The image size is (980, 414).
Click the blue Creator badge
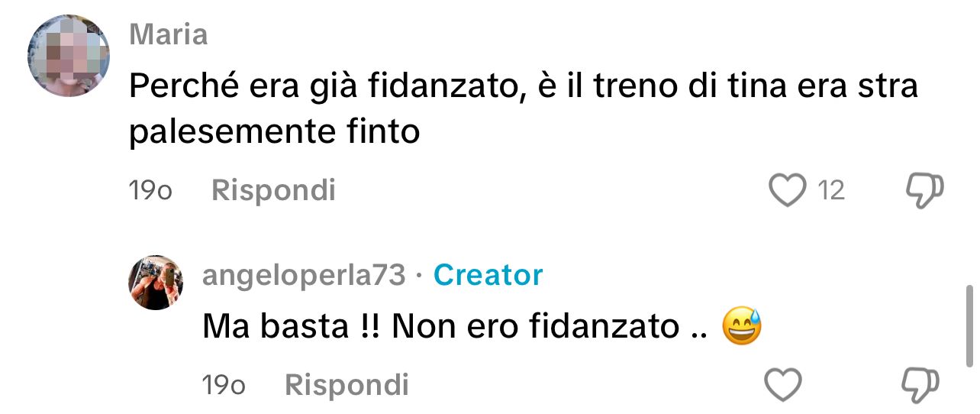(488, 275)
